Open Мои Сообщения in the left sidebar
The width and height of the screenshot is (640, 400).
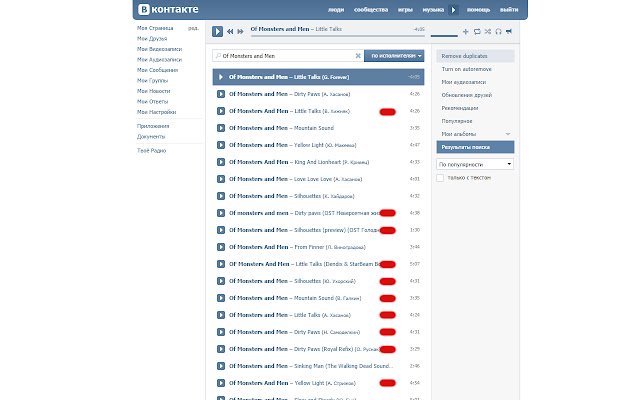pyautogui.click(x=157, y=70)
